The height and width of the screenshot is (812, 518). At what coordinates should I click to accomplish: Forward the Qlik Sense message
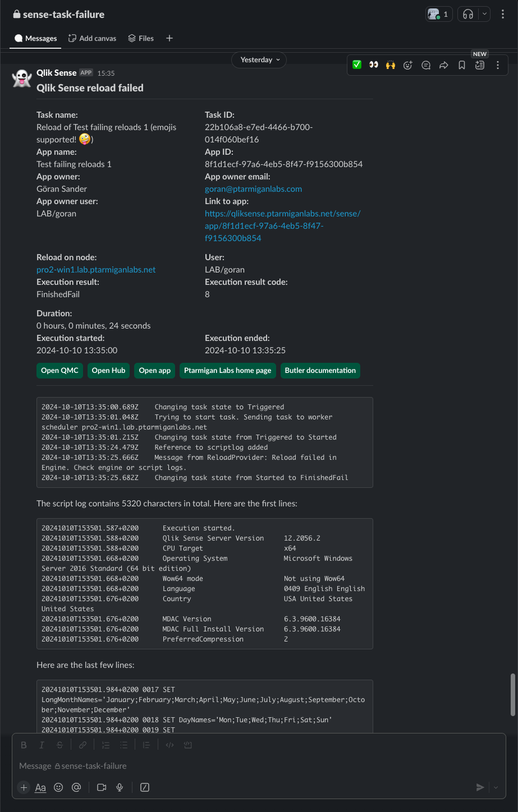[x=444, y=65]
